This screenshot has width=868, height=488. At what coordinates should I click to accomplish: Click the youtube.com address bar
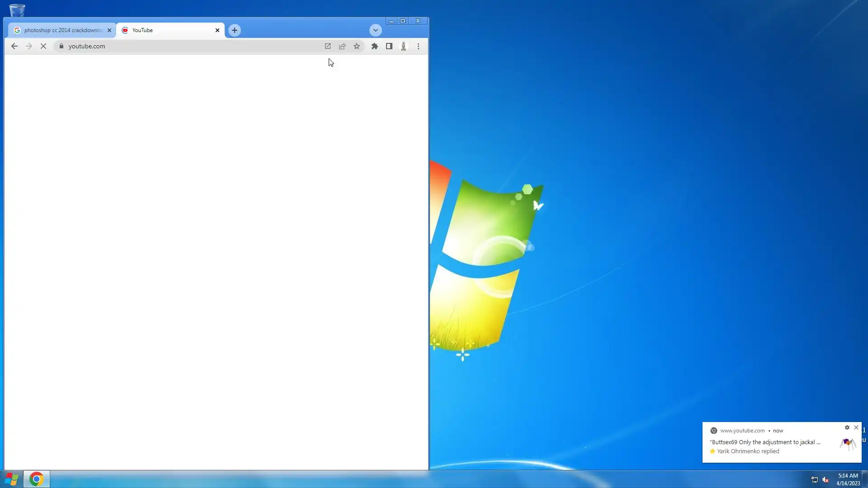coord(190,46)
